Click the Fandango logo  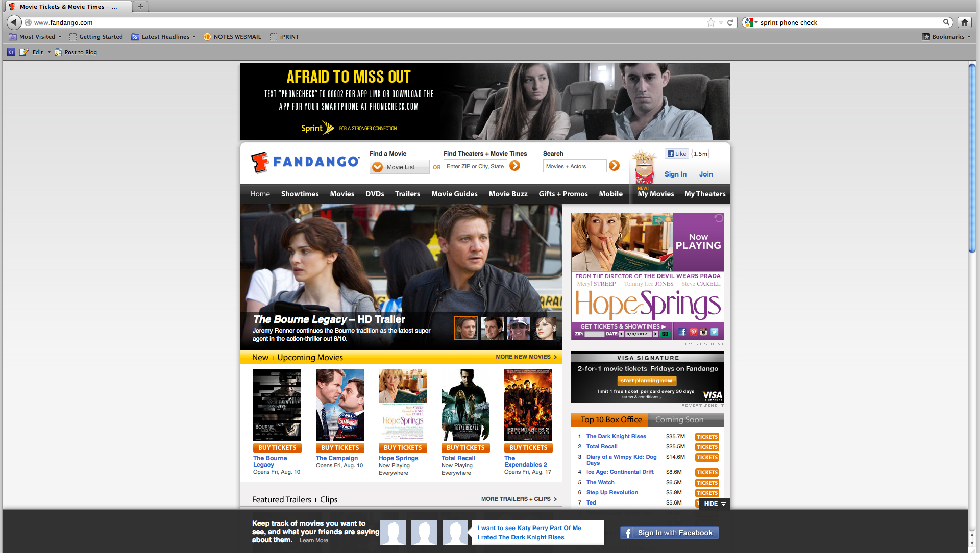point(305,162)
